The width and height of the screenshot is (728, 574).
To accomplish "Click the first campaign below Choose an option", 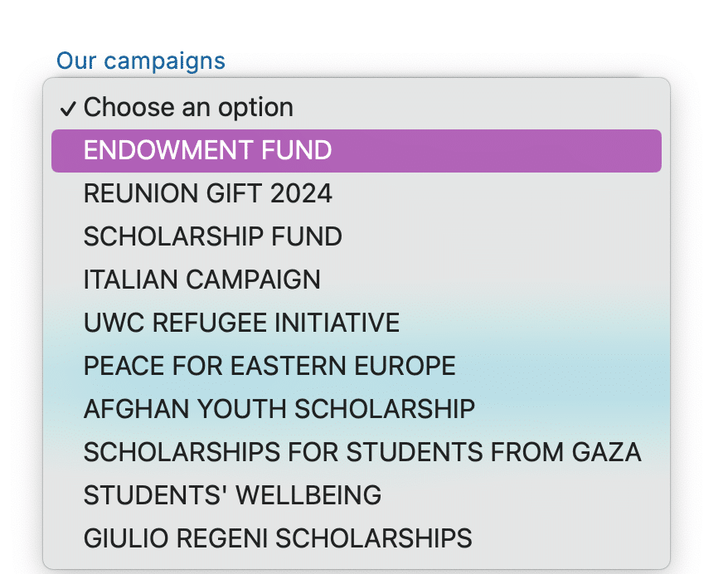I will (207, 150).
